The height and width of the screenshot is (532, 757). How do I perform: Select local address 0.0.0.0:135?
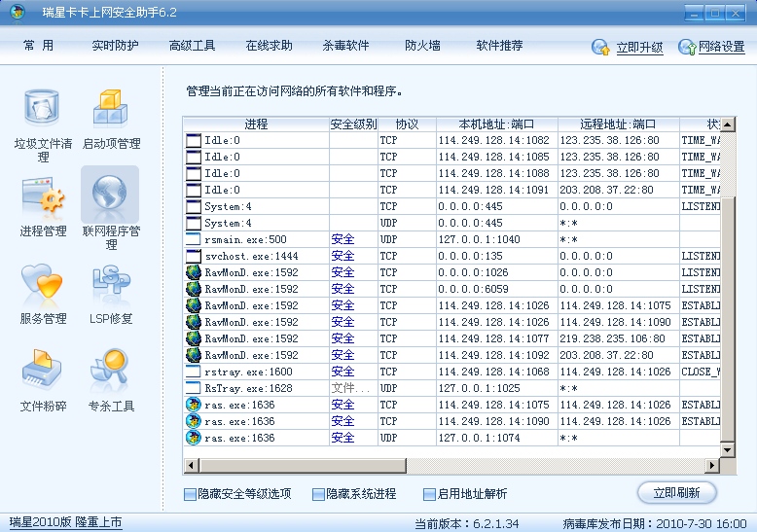pos(470,256)
